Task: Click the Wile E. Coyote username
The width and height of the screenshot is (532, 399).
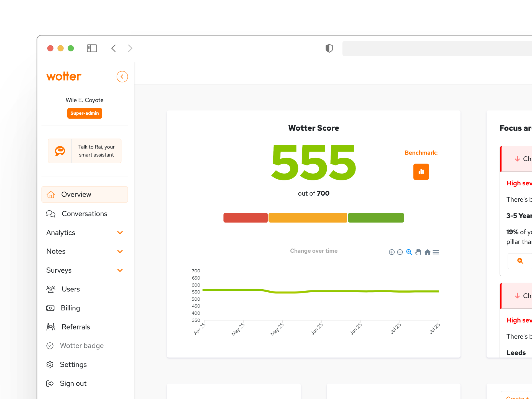Action: click(x=85, y=100)
